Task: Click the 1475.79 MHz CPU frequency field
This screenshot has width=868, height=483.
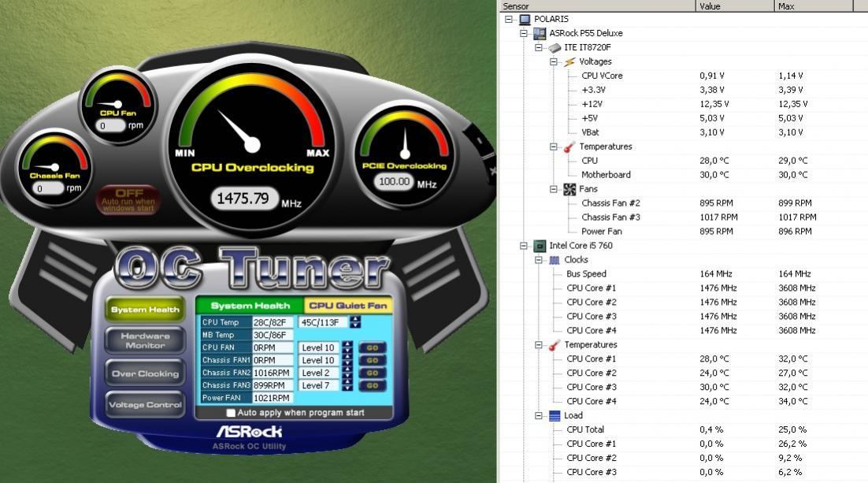Action: point(243,199)
